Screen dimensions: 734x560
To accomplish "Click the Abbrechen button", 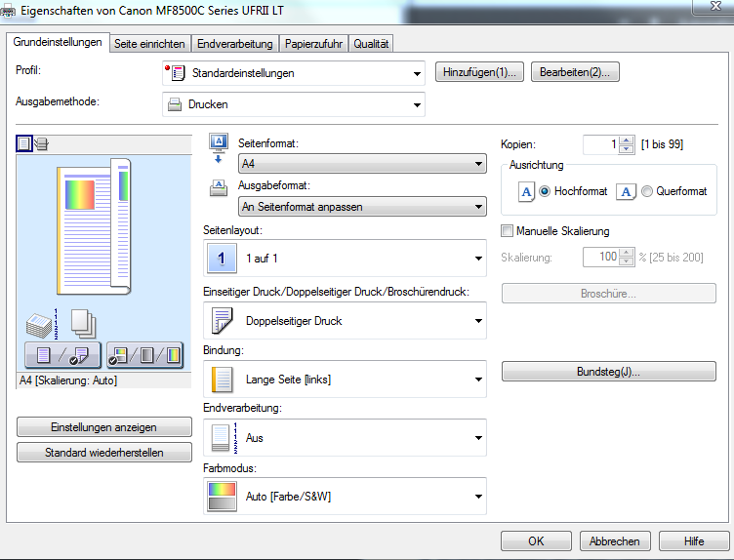I will click(x=615, y=541).
